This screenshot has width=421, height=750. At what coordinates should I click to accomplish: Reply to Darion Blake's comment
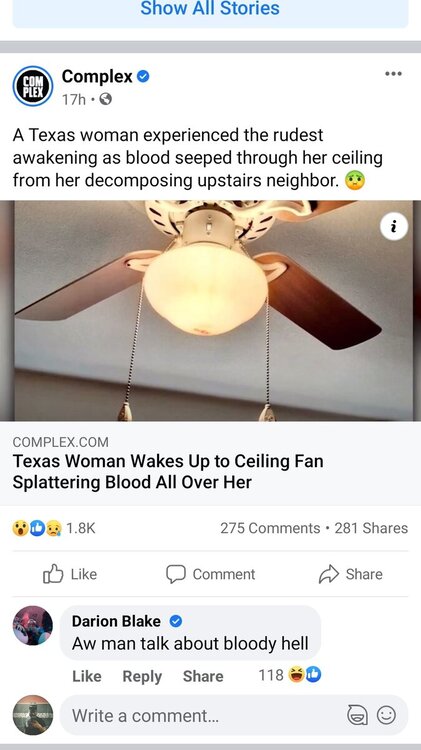(x=142, y=676)
